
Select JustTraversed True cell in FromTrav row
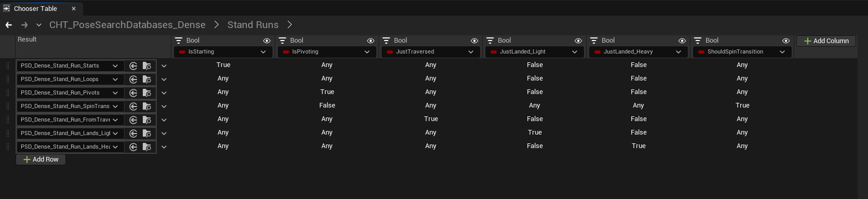431,119
